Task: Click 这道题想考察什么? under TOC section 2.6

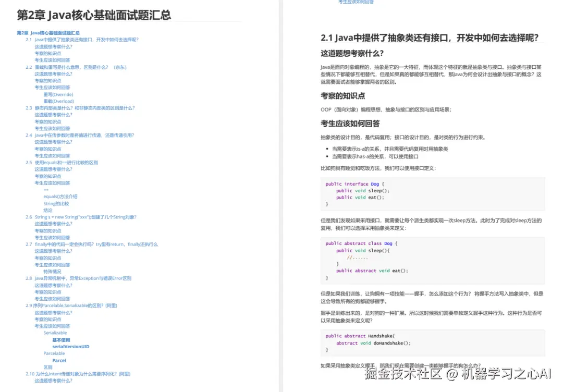Action: (53, 224)
